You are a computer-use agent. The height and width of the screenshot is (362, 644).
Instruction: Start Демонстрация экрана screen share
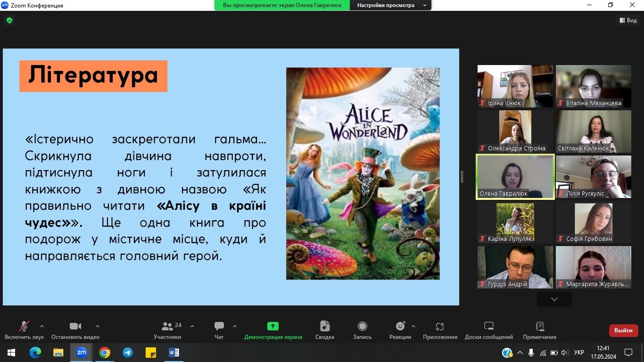pyautogui.click(x=273, y=330)
